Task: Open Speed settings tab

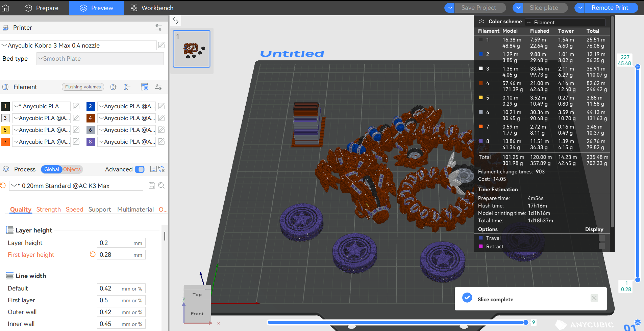Action: click(74, 210)
